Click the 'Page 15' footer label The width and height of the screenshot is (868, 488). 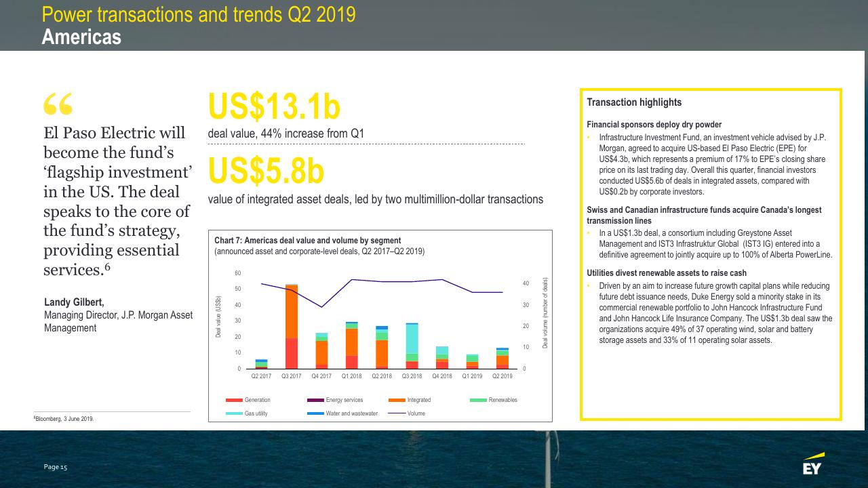(x=56, y=468)
